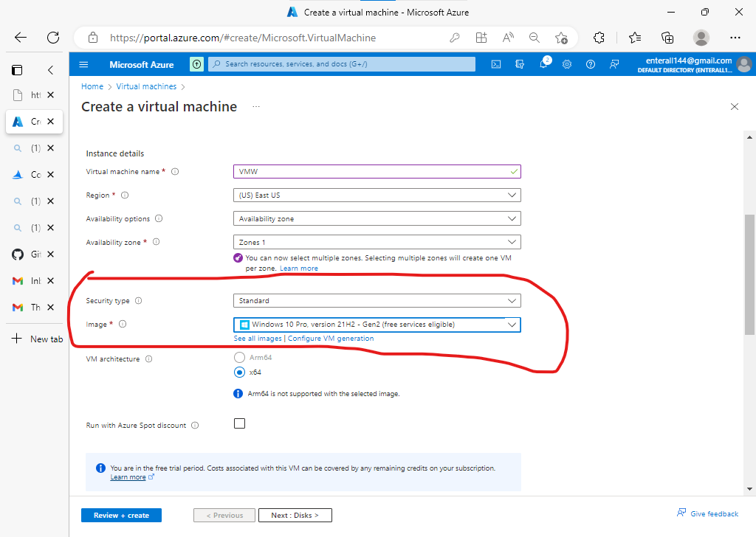This screenshot has height=537, width=756.
Task: Open the Azure help menu
Action: click(x=591, y=65)
